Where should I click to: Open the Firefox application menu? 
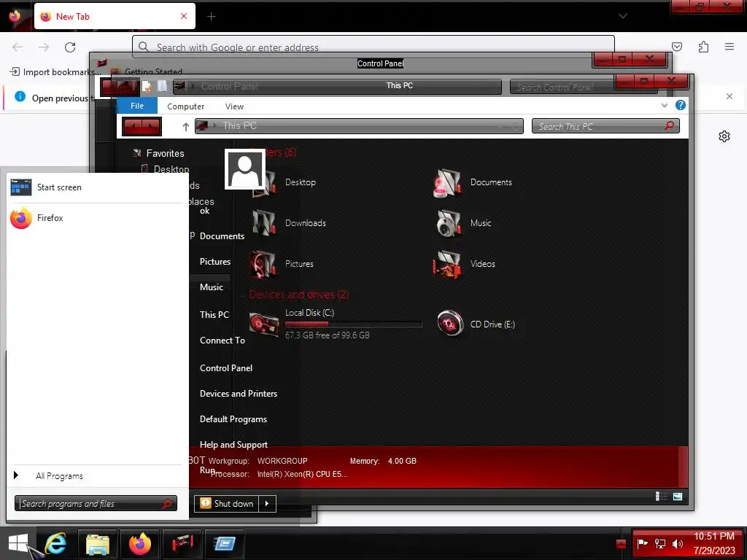coord(729,47)
